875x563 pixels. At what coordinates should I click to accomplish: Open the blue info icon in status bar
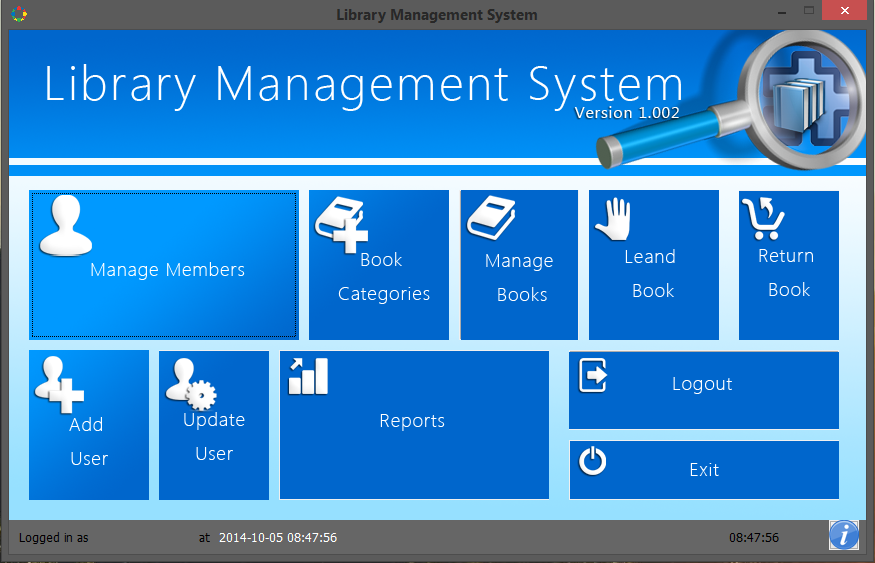click(843, 536)
